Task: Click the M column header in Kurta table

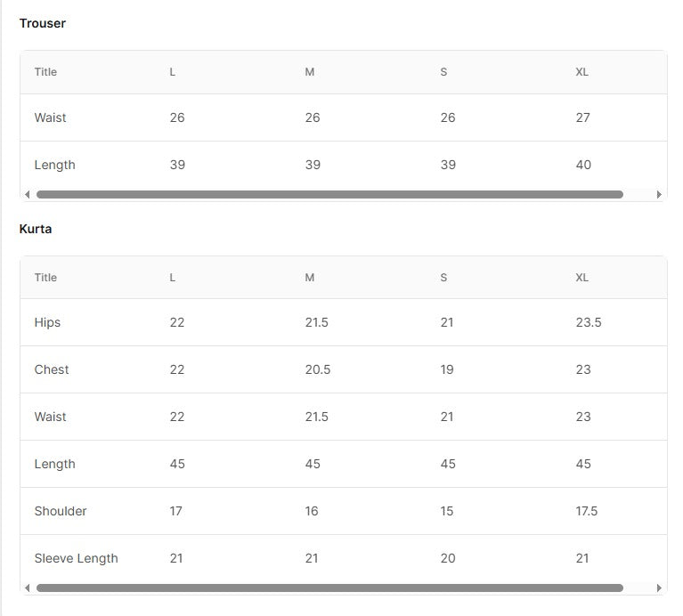Action: pos(310,278)
